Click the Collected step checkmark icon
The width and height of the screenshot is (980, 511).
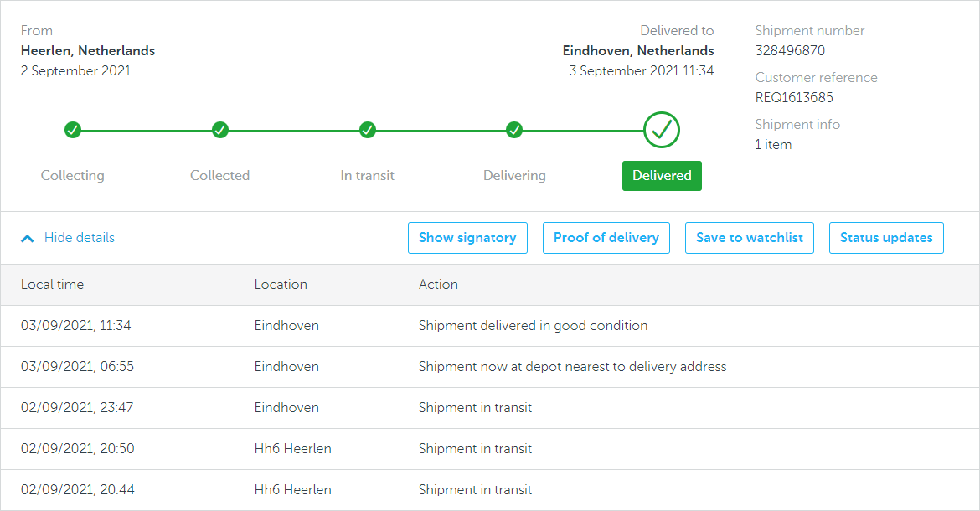tap(220, 130)
